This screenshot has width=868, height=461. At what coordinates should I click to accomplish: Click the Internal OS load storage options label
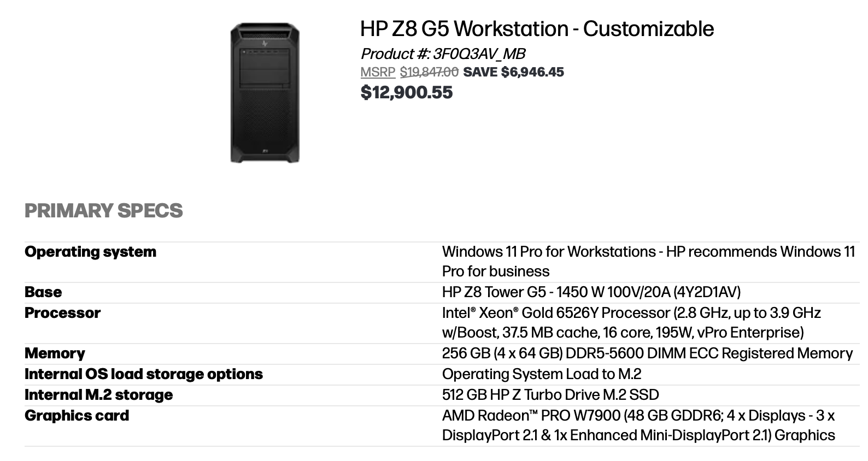pos(144,374)
